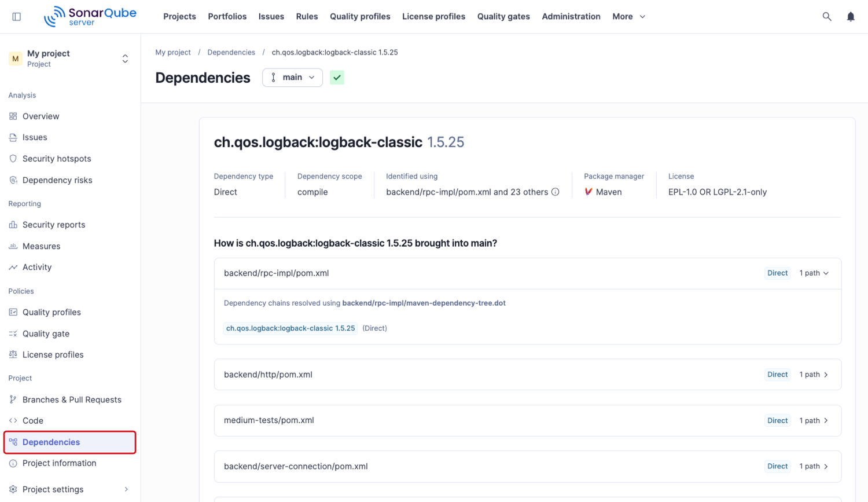Expand the backend/http/pom.xml path
Screen dimensions: 868x502
coord(814,375)
